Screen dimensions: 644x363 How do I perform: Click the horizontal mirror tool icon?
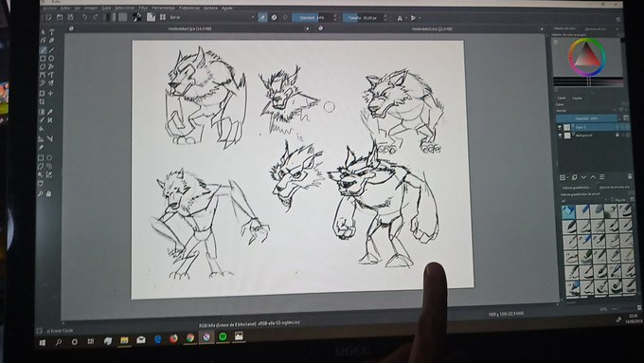coord(400,18)
